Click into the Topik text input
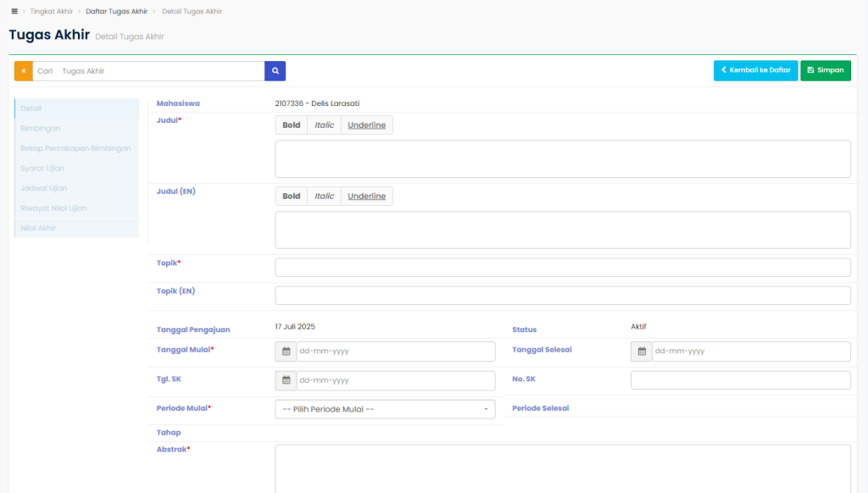This screenshot has height=493, width=868. point(563,268)
